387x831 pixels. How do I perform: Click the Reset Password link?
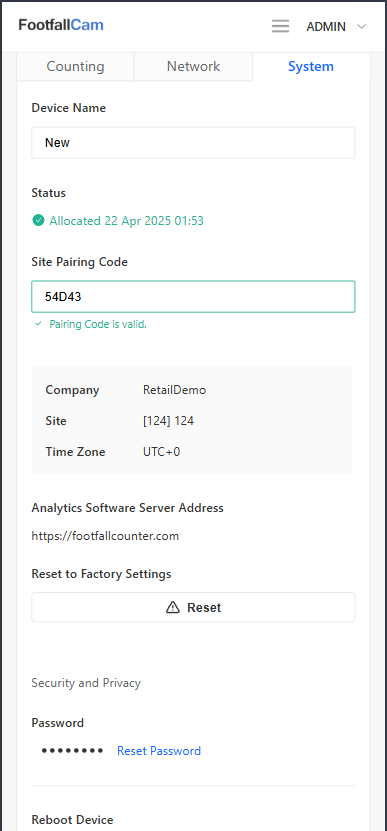159,750
